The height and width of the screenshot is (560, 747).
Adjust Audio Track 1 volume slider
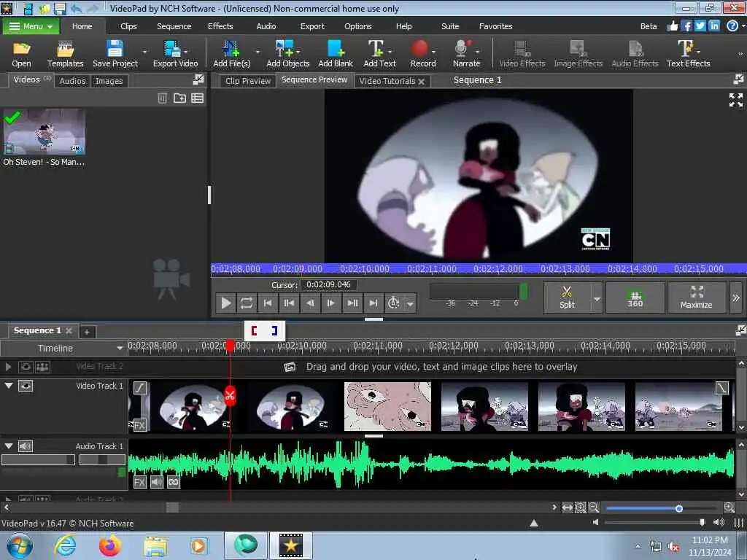[x=38, y=459]
